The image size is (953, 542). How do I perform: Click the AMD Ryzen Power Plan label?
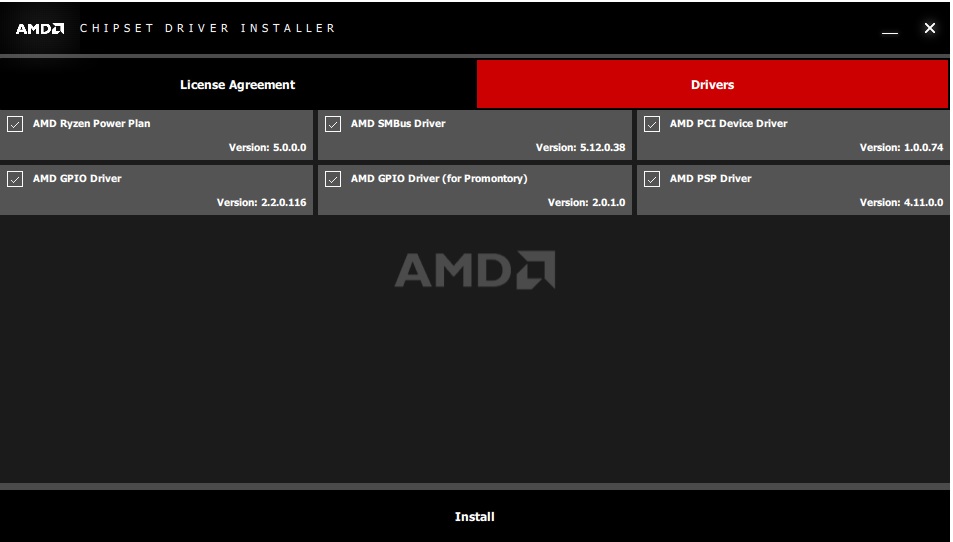pyautogui.click(x=91, y=124)
